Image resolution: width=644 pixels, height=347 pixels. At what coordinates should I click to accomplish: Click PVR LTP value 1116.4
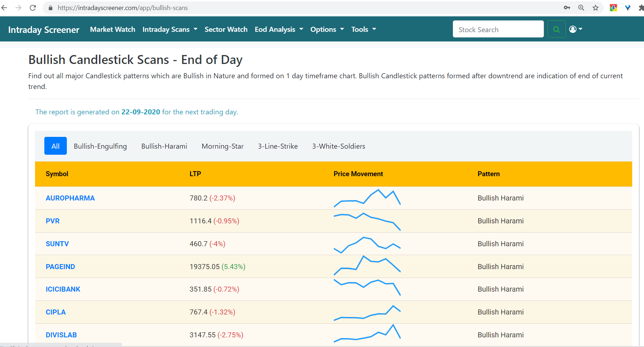click(x=200, y=221)
